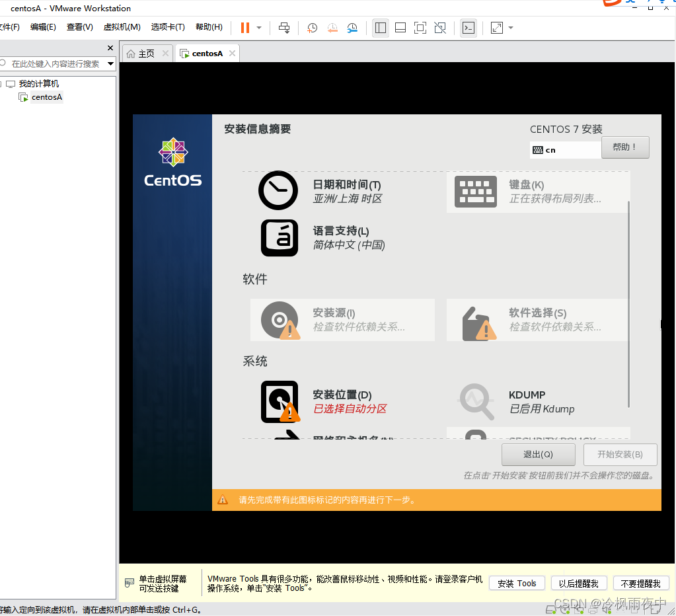This screenshot has height=616, width=676.
Task: Click the full screen mode icon
Action: (420, 28)
